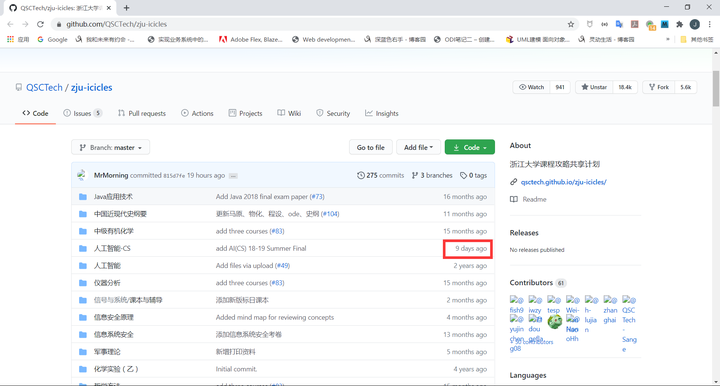Switch to the Insights tab
This screenshot has width=720, height=386.
click(x=382, y=113)
